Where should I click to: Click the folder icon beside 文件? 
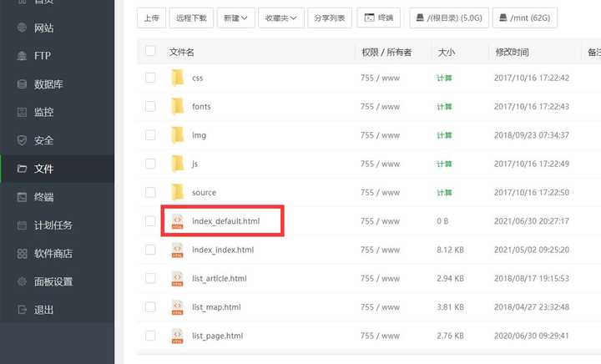(x=23, y=169)
